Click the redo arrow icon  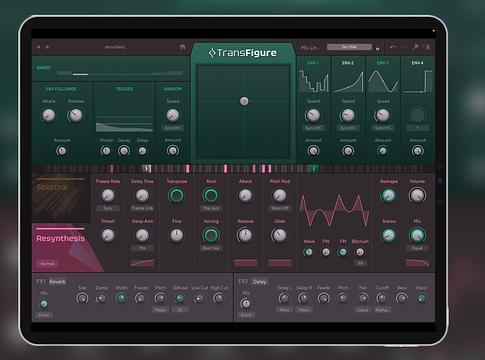tap(404, 47)
